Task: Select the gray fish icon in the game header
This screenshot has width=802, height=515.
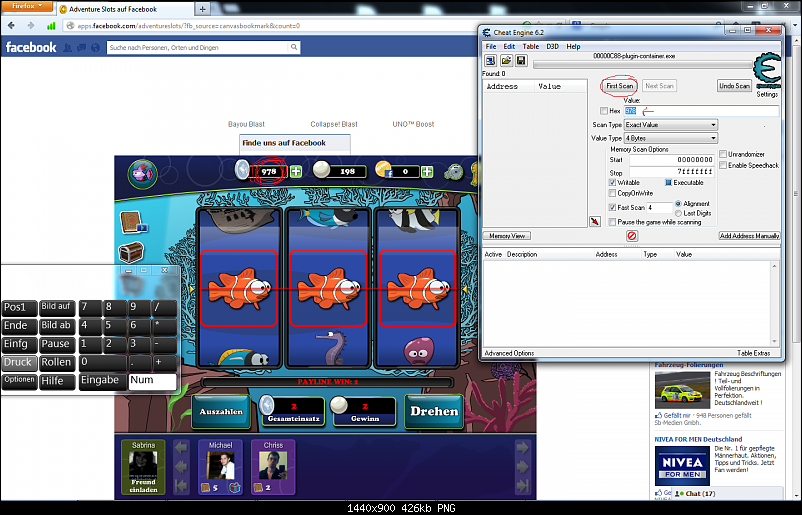Action: [x=454, y=172]
